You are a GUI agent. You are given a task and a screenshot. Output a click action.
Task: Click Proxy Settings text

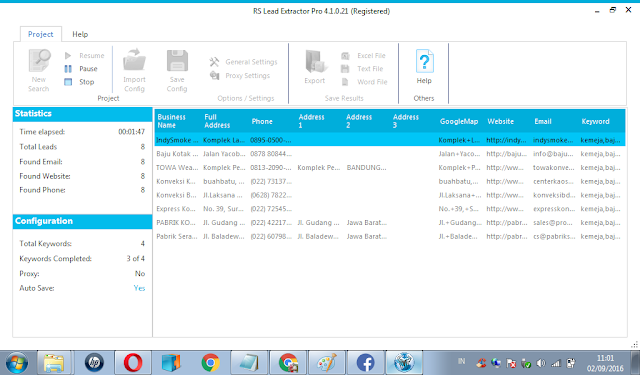point(248,75)
